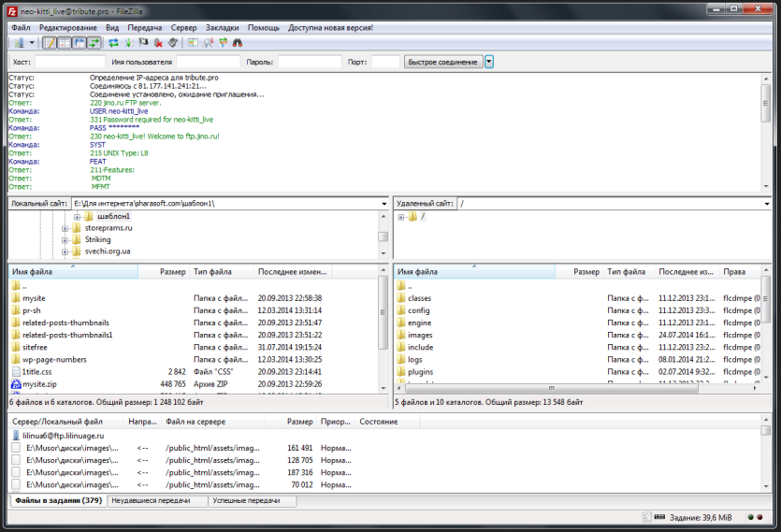The width and height of the screenshot is (781, 532).
Task: Open the Файл menu
Action: [21, 27]
